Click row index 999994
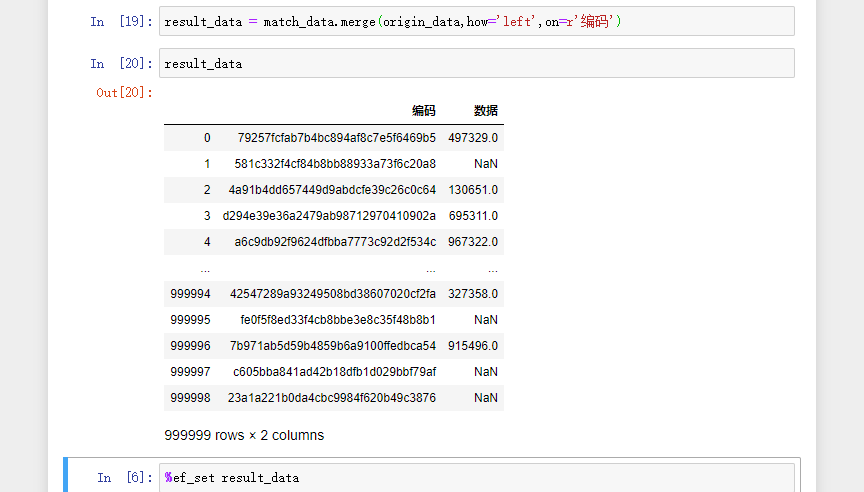Viewport: 864px width, 492px height. tap(190, 294)
